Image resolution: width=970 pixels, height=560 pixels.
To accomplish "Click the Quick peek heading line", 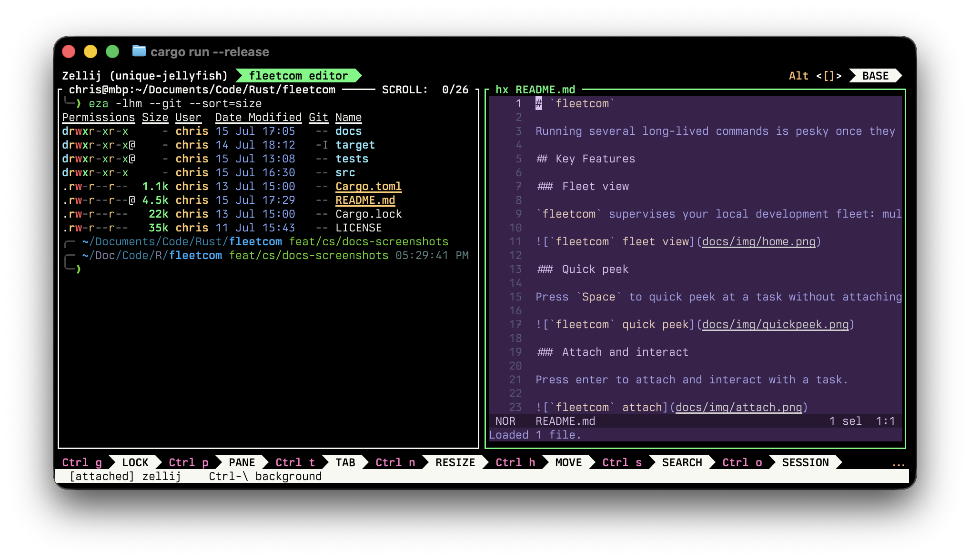I will pos(582,269).
